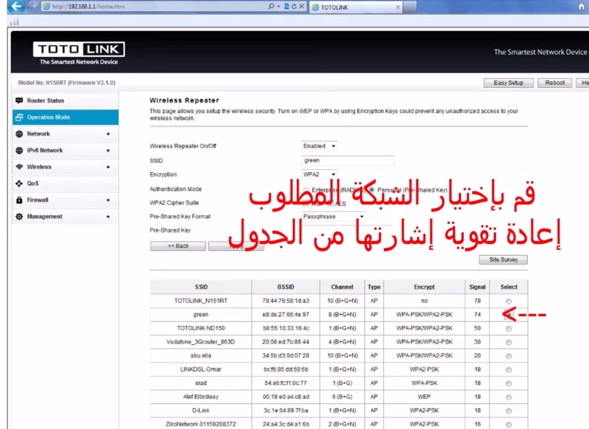Open the Encryption WPA2 dropdown

[319, 174]
